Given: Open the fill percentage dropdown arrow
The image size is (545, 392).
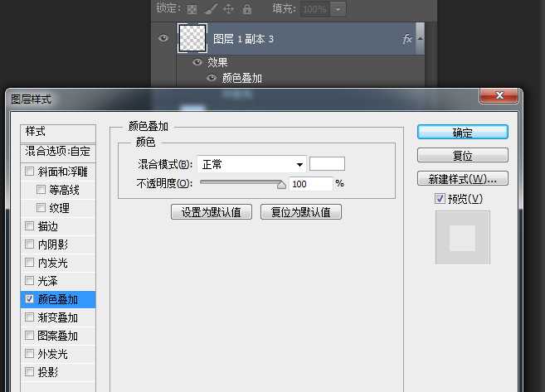Looking at the screenshot, I should 338,9.
